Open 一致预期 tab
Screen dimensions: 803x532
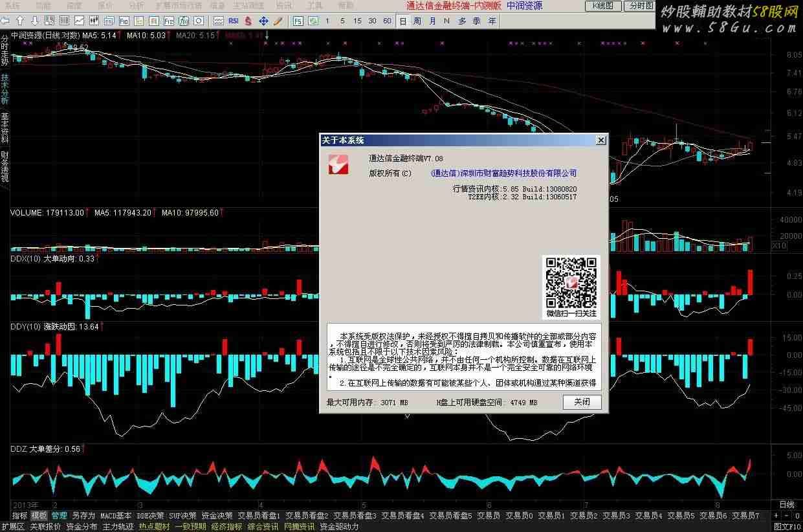[x=190, y=527]
